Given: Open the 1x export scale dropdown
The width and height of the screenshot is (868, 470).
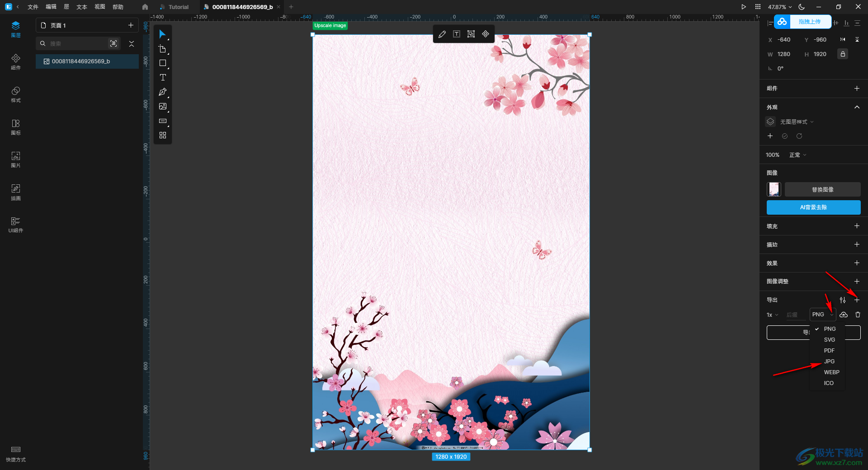Looking at the screenshot, I should tap(772, 315).
